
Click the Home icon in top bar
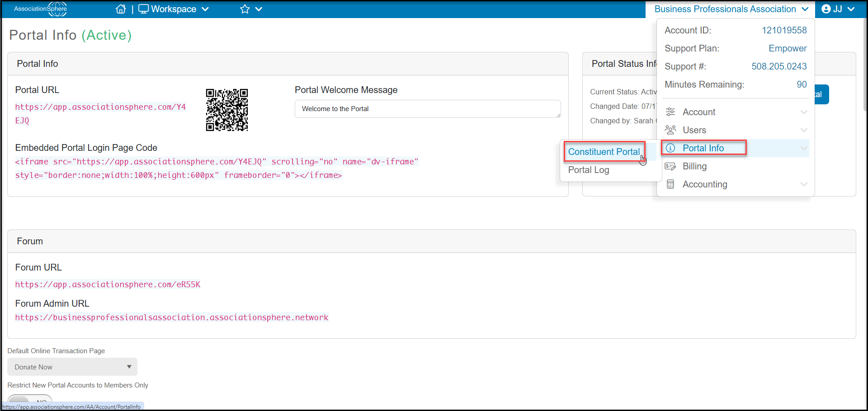121,9
